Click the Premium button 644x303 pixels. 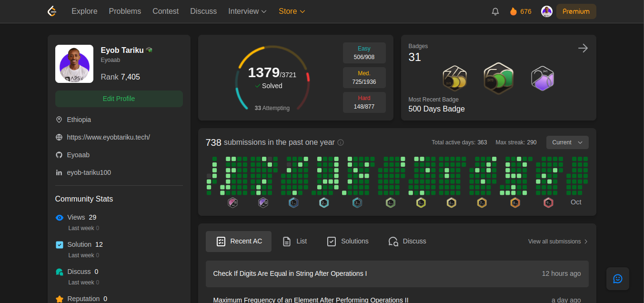click(x=576, y=11)
